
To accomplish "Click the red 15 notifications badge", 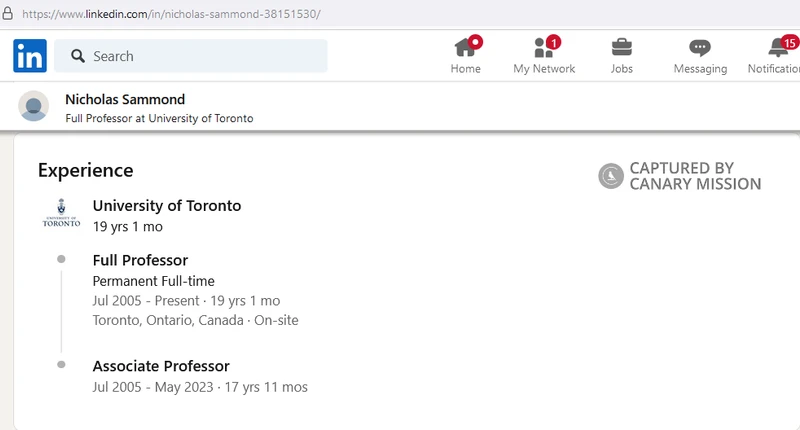I will pyautogui.click(x=789, y=42).
